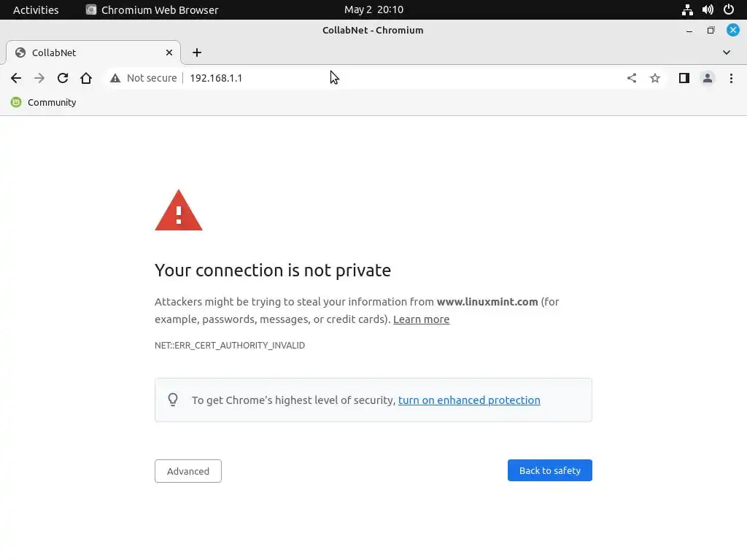Image resolution: width=747 pixels, height=560 pixels.
Task: Open a new tab
Action: coord(197,52)
